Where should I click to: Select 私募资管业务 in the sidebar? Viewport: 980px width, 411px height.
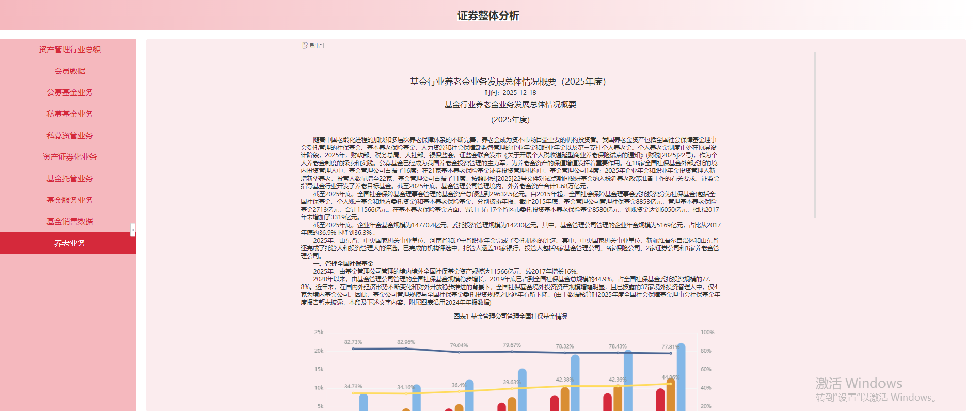point(70,136)
